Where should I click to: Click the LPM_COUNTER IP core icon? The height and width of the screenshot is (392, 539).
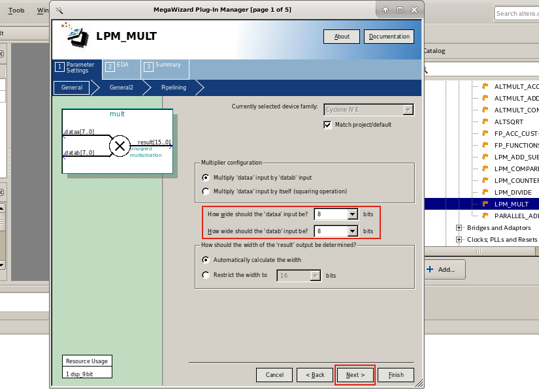point(485,180)
